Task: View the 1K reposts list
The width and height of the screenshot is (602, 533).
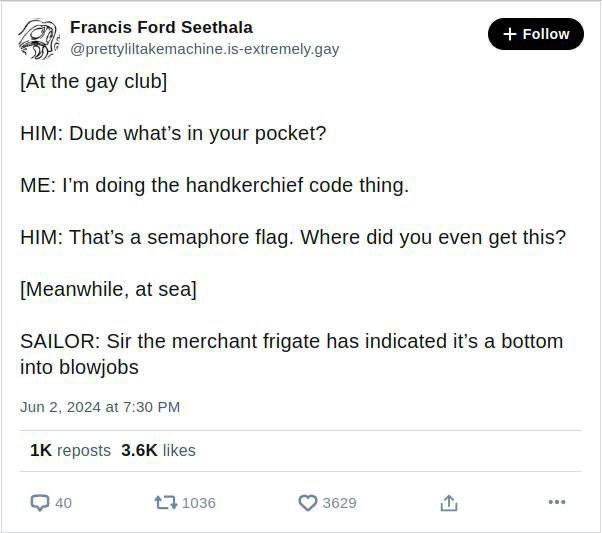Action: (70, 450)
